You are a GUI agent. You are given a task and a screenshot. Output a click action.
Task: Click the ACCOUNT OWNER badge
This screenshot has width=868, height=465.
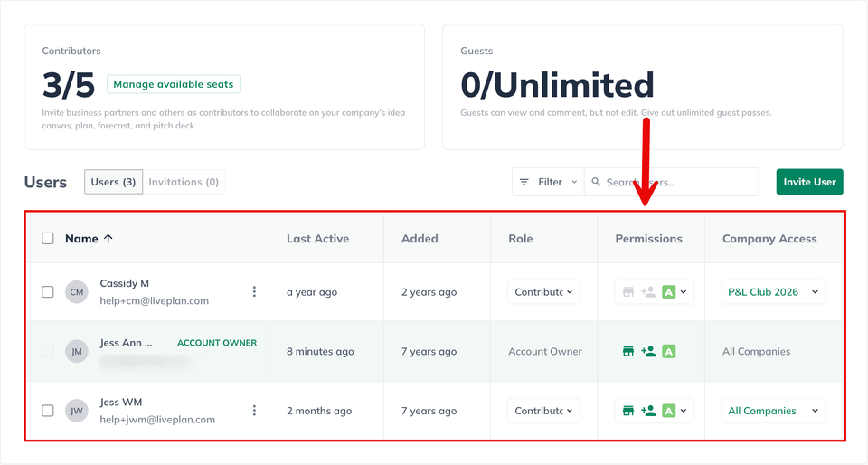217,343
